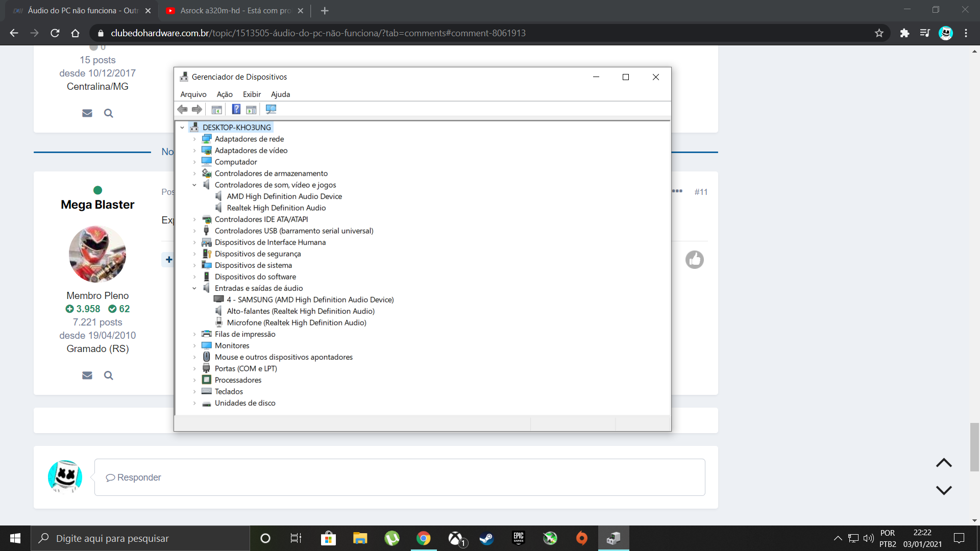Screen dimensions: 980x551
Task: Open File Explorer from the taskbar
Action: tap(360, 538)
